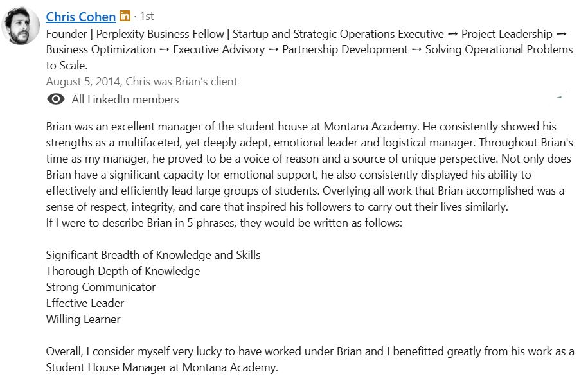
Task: Click the arrow icon before Executive Advisory
Action: click(x=164, y=49)
